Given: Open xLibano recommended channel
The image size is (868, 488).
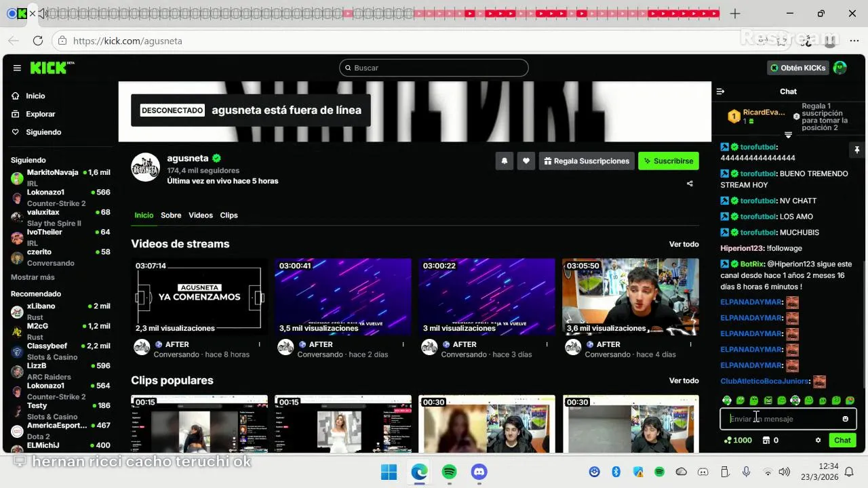Looking at the screenshot, I should 60,312.
